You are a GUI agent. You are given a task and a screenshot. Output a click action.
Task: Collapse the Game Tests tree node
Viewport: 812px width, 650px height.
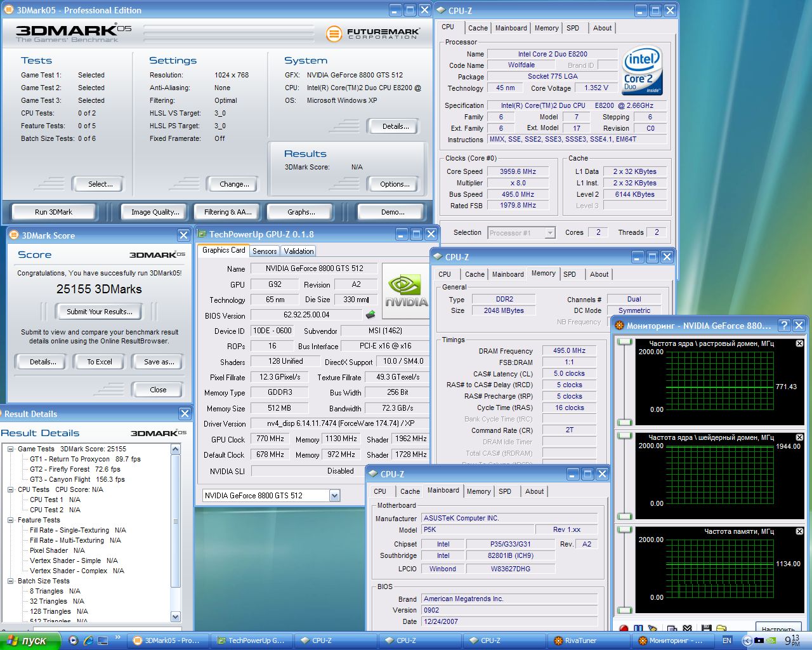tap(11, 449)
